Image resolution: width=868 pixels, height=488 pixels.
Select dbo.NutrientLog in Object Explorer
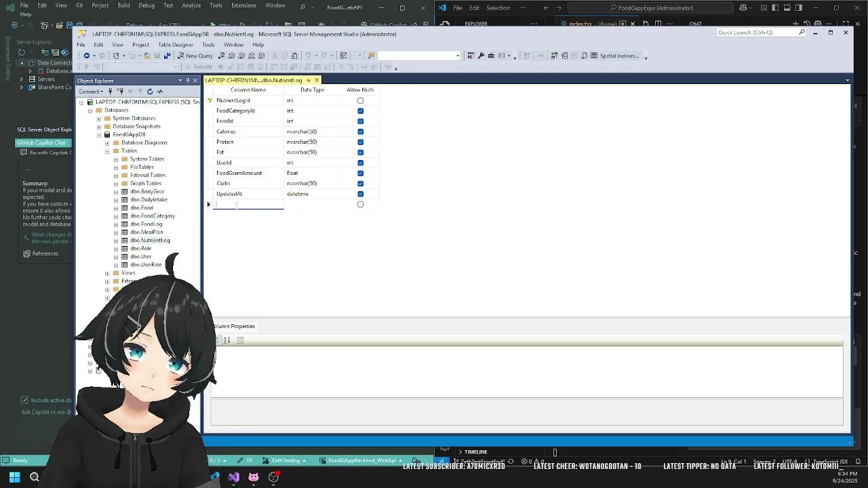point(150,241)
